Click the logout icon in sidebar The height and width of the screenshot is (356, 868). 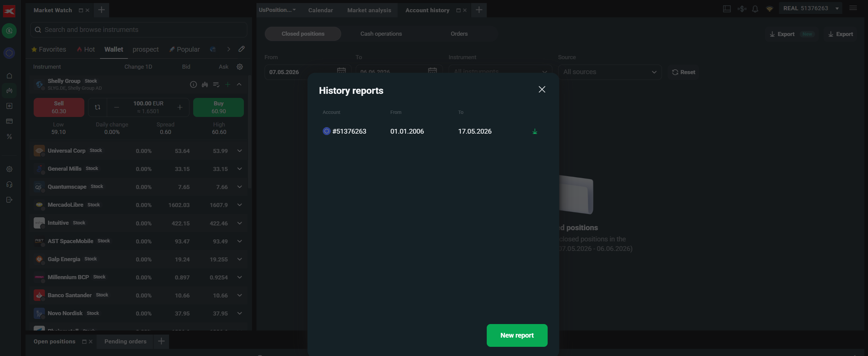click(9, 200)
